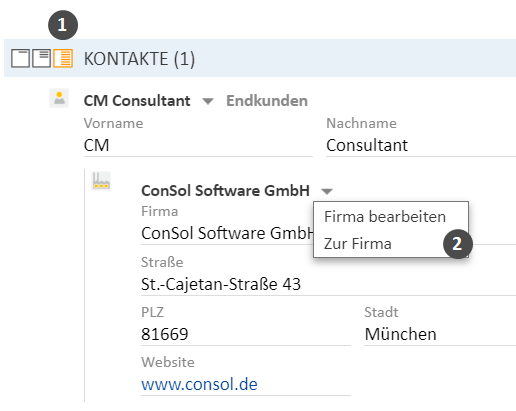Open the CM Consultant dropdown arrow
The image size is (516, 411).
pos(208,101)
